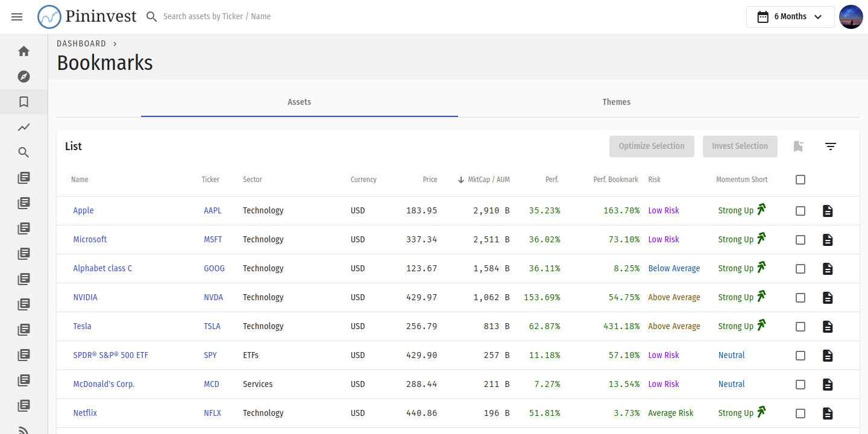Open the document report icon for McDonald's Corp.
The image size is (868, 434).
[828, 385]
